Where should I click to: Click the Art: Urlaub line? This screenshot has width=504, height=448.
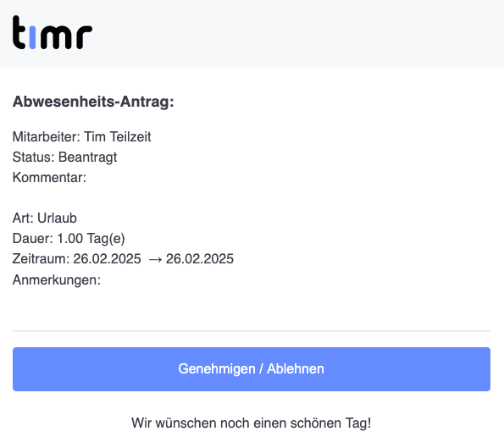click(45, 218)
